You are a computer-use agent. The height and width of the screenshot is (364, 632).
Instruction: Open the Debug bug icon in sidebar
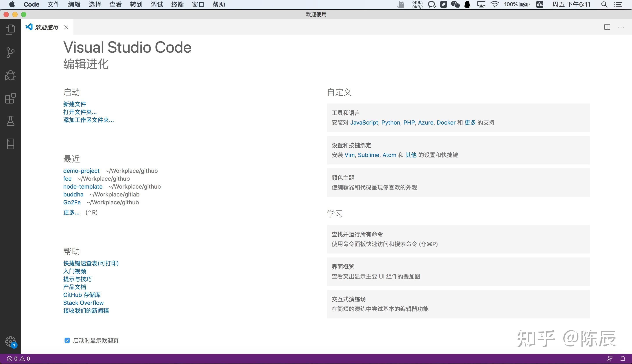point(10,75)
